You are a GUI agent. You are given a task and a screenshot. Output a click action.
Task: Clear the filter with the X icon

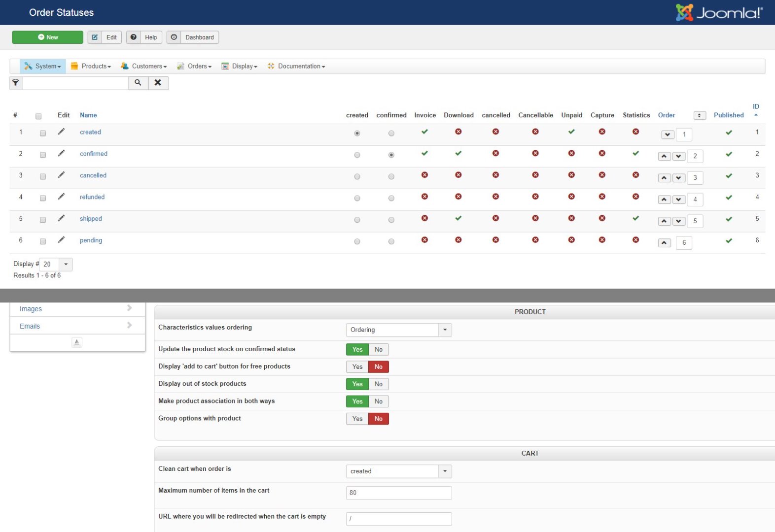pyautogui.click(x=158, y=83)
